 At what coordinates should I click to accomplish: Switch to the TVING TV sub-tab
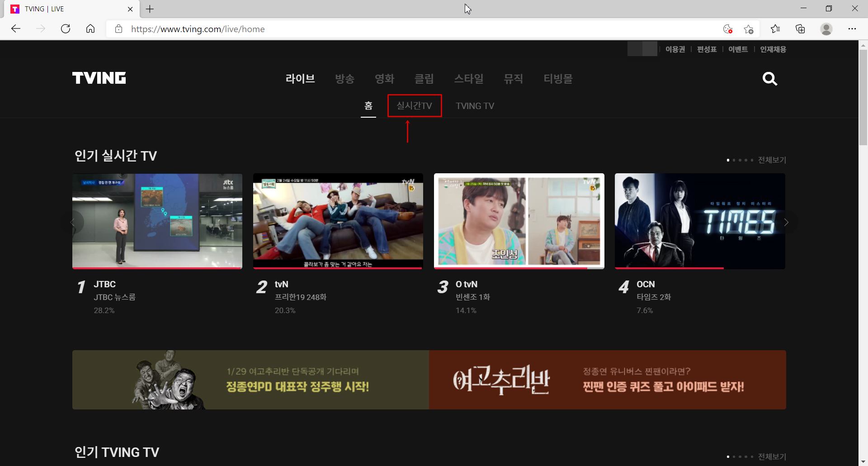(x=475, y=106)
